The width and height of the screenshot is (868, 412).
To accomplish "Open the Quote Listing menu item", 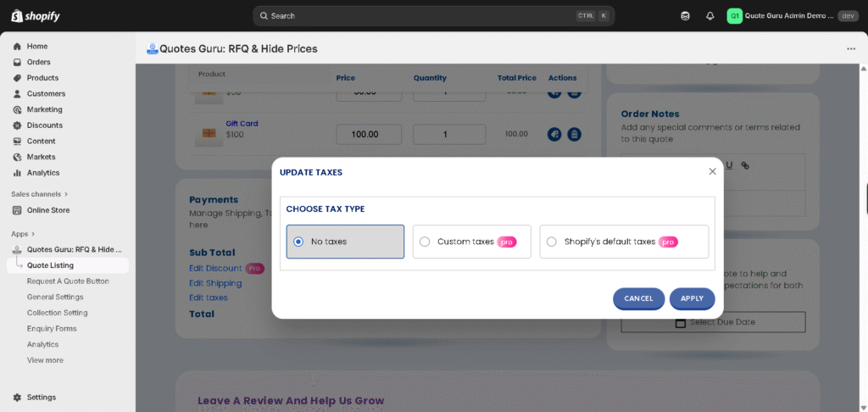I will click(x=50, y=265).
